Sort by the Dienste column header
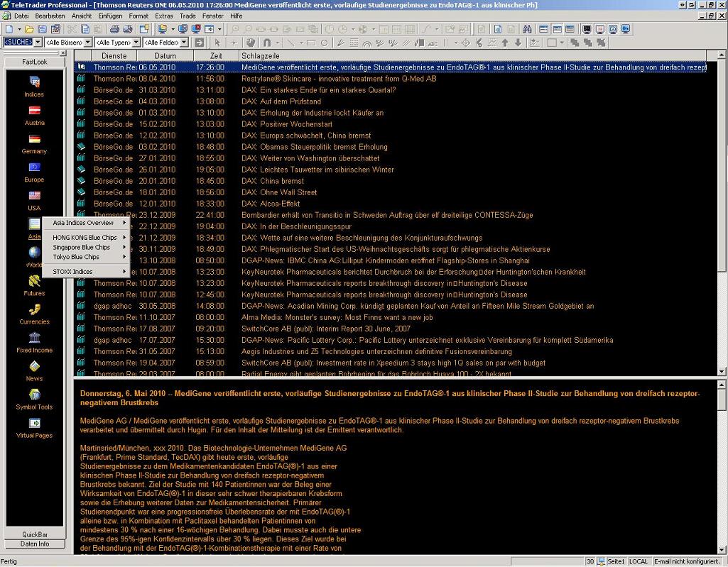 point(114,55)
